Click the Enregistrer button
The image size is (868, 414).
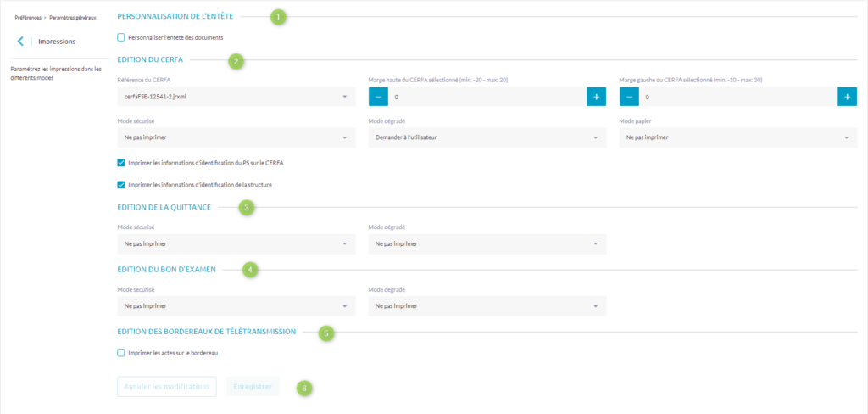pos(252,387)
